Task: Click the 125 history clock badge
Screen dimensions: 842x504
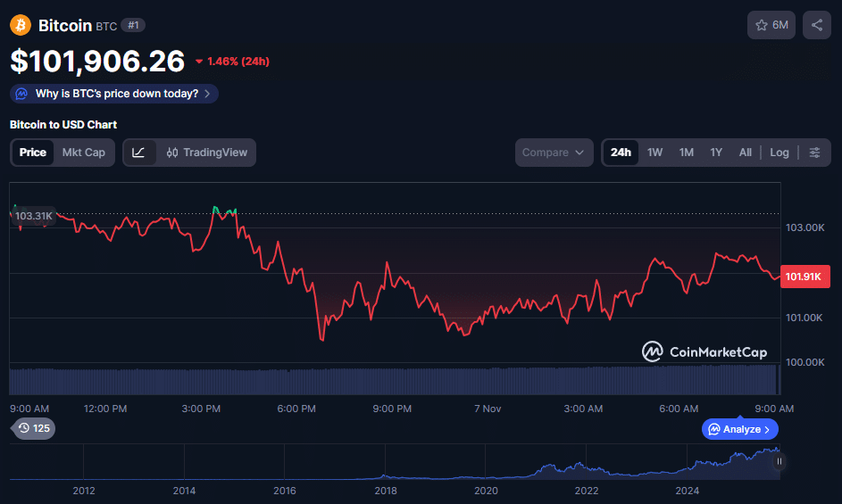Action: click(x=34, y=428)
